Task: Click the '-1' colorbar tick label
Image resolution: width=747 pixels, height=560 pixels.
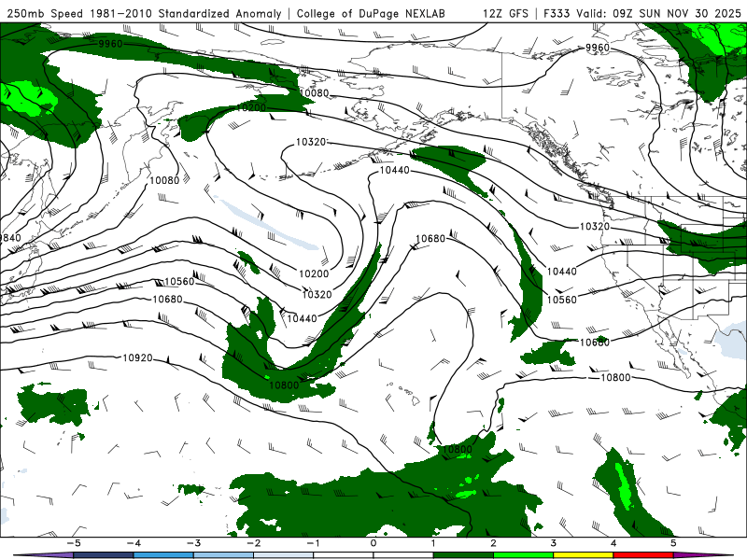Action: (313, 543)
